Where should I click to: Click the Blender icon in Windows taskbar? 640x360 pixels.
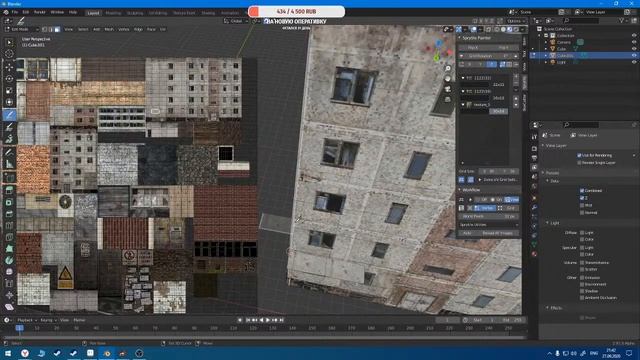(107, 353)
